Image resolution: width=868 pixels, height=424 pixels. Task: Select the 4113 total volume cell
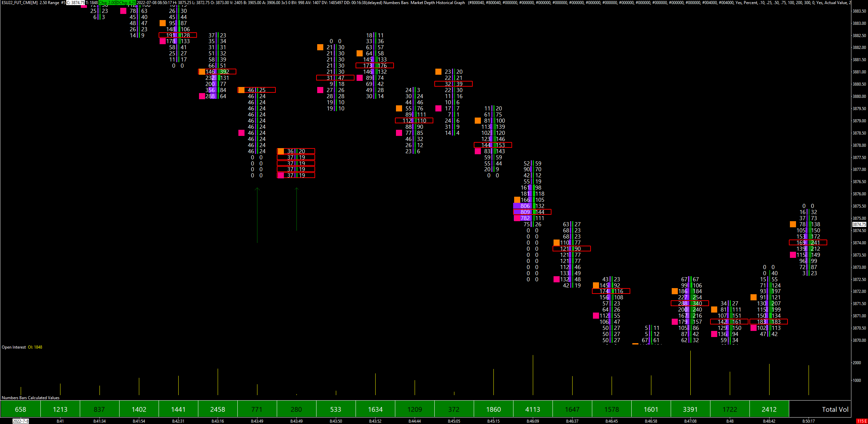(532, 409)
